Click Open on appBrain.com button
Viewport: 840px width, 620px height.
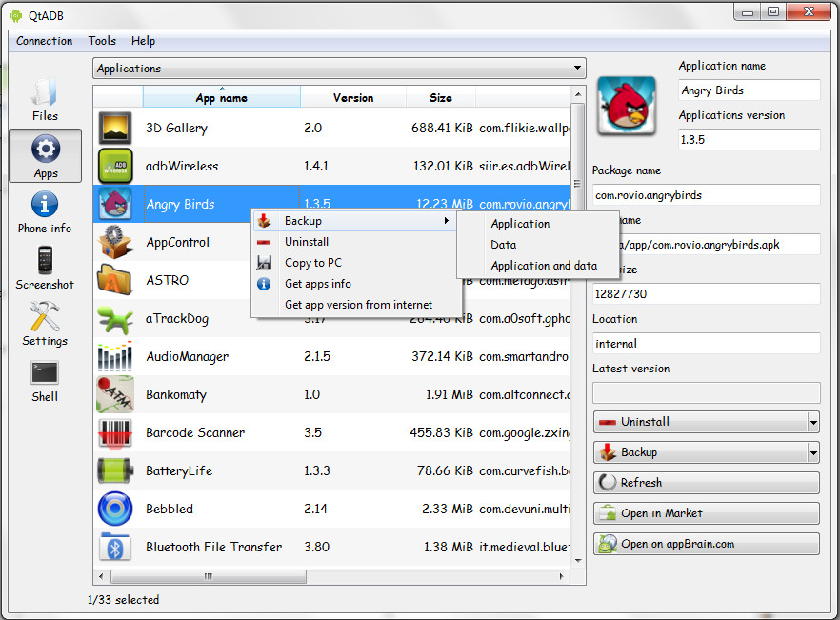707,544
